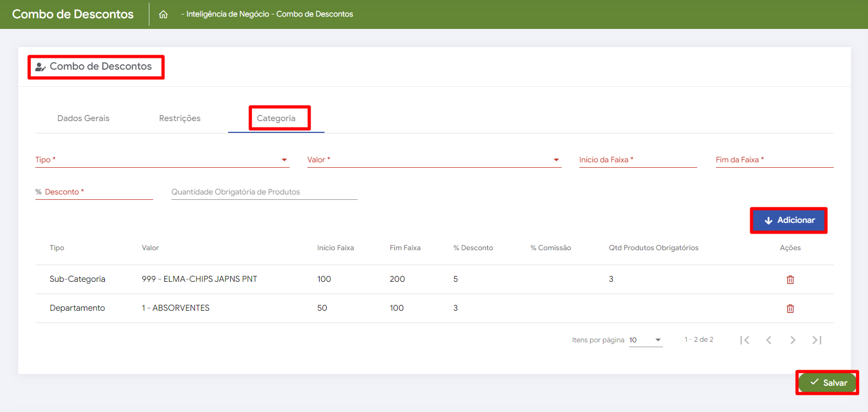Click the user icon beside Combo de Descontos
Screen dimensions: 868x412
(x=40, y=67)
